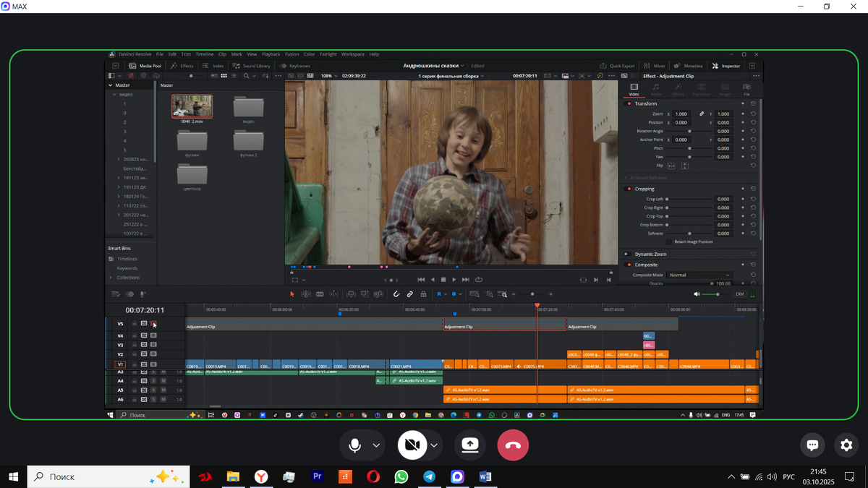The image size is (868, 488).
Task: Mute the microphone in the call
Action: (354, 445)
